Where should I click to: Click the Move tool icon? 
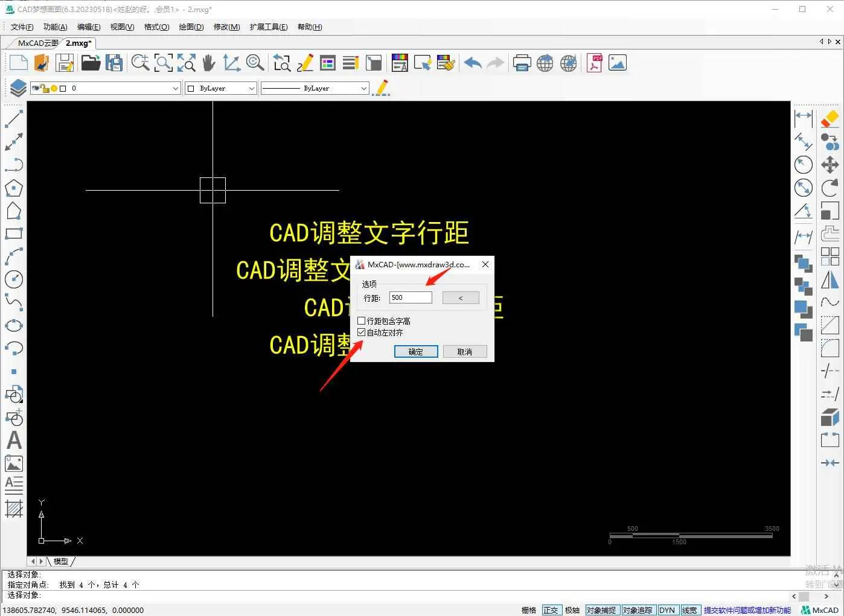pyautogui.click(x=830, y=165)
